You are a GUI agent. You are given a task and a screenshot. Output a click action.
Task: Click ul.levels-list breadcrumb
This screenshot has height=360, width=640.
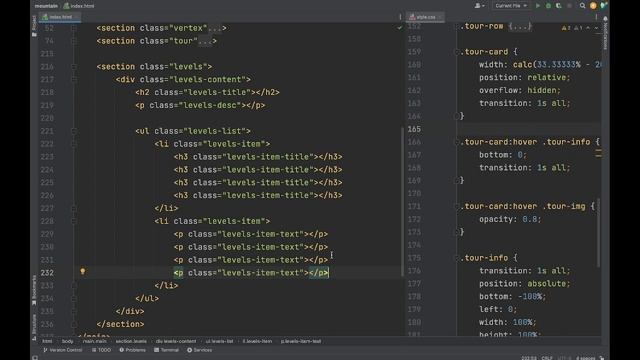coord(220,341)
